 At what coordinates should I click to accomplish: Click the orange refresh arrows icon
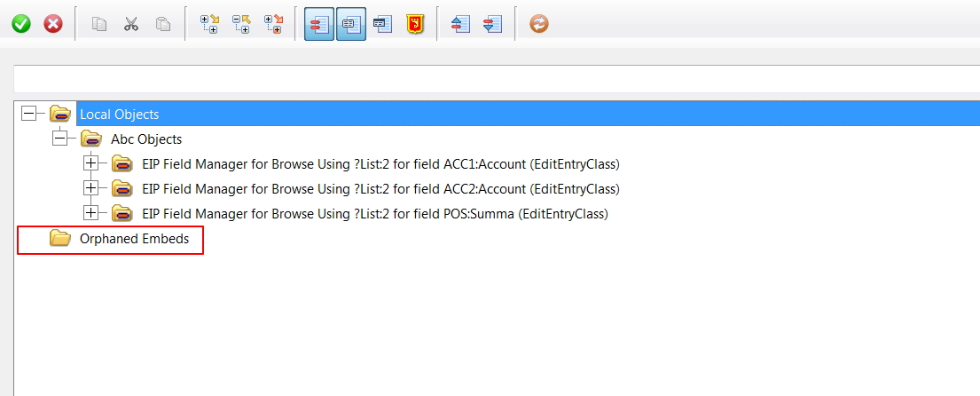pos(538,24)
